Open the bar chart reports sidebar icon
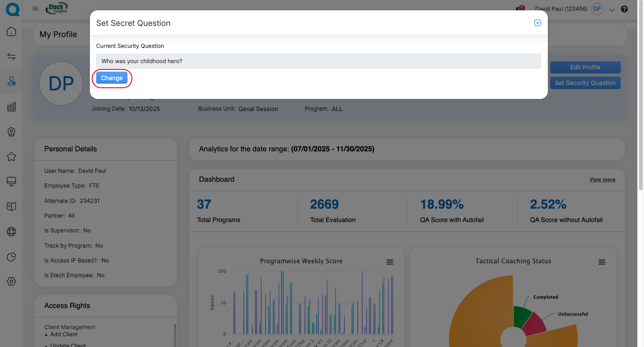644x347 pixels. point(12,107)
